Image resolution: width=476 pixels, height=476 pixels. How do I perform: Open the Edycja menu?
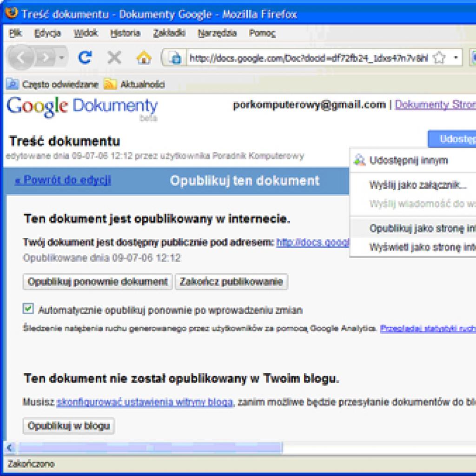pyautogui.click(x=47, y=33)
